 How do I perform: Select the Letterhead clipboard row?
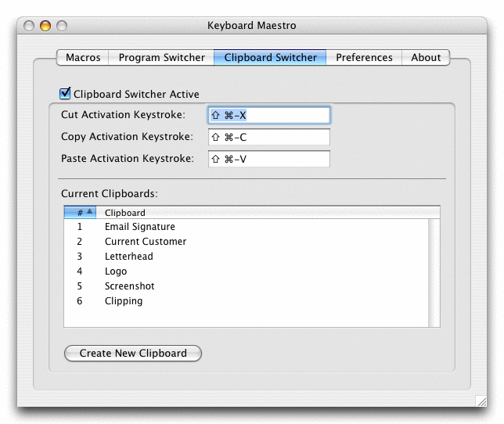click(x=247, y=257)
